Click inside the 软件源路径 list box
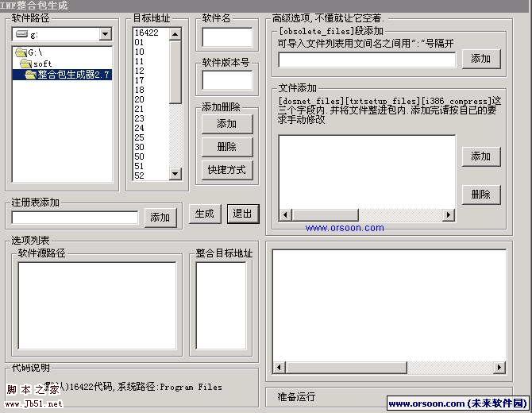 (x=97, y=306)
